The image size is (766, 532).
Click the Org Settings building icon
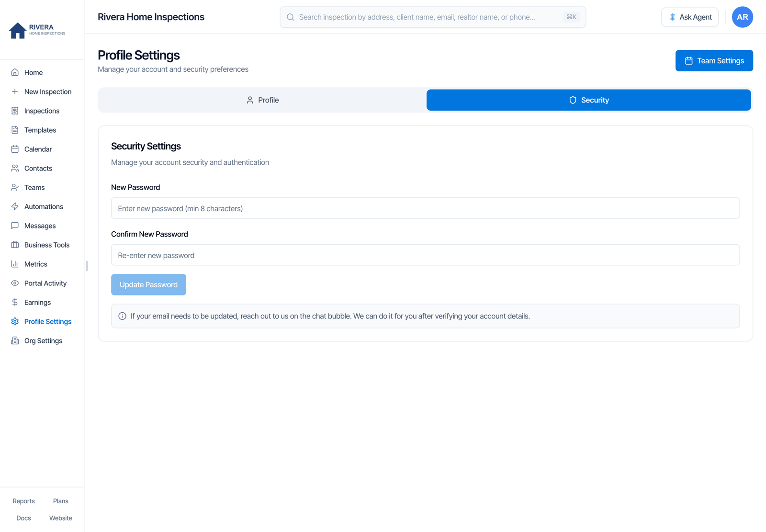pos(15,340)
